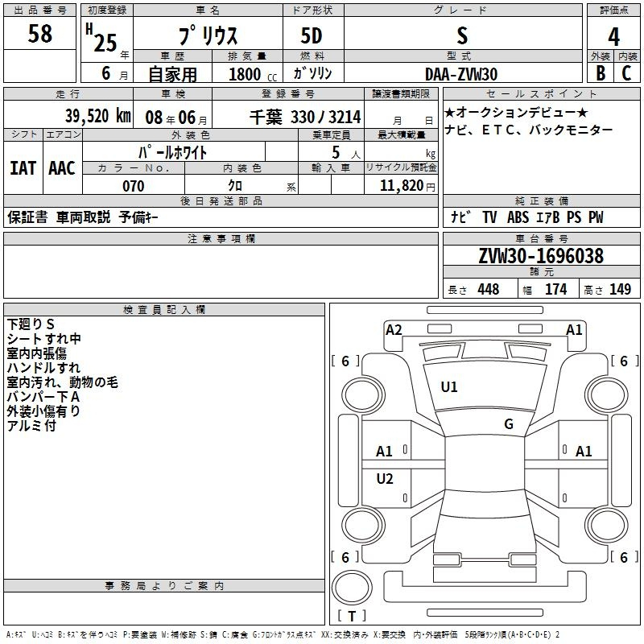Viewport: 644px width, 644px height.
Task: Select the model code DAA-ZVW30
Action: (461, 73)
